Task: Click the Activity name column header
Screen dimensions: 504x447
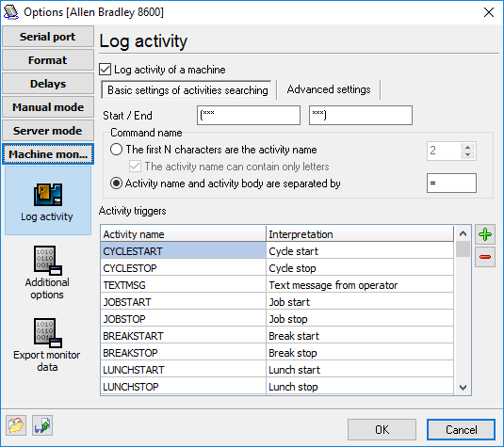Action: pyautogui.click(x=183, y=234)
